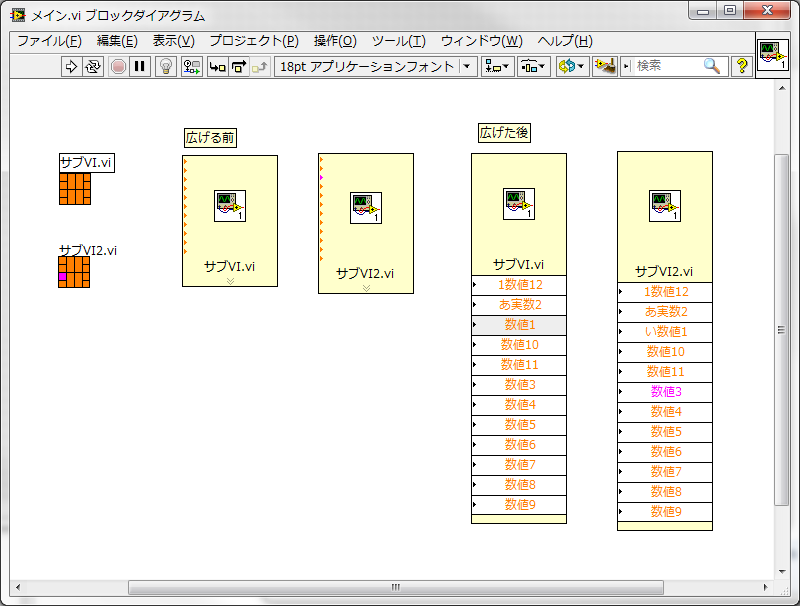Click the scroll right arrow
The height and width of the screenshot is (606, 800).
(765, 587)
